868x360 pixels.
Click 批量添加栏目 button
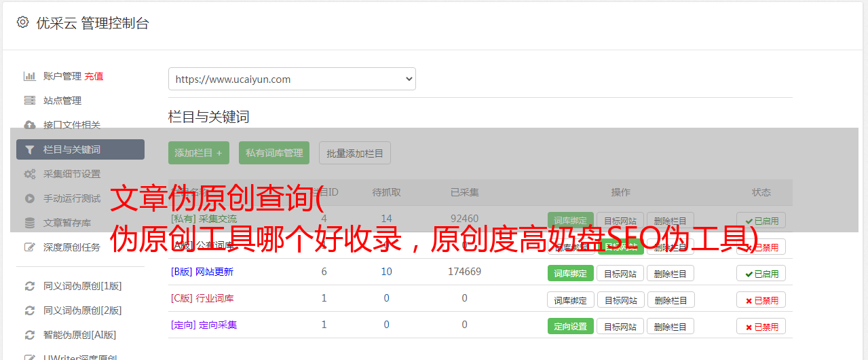click(x=355, y=153)
